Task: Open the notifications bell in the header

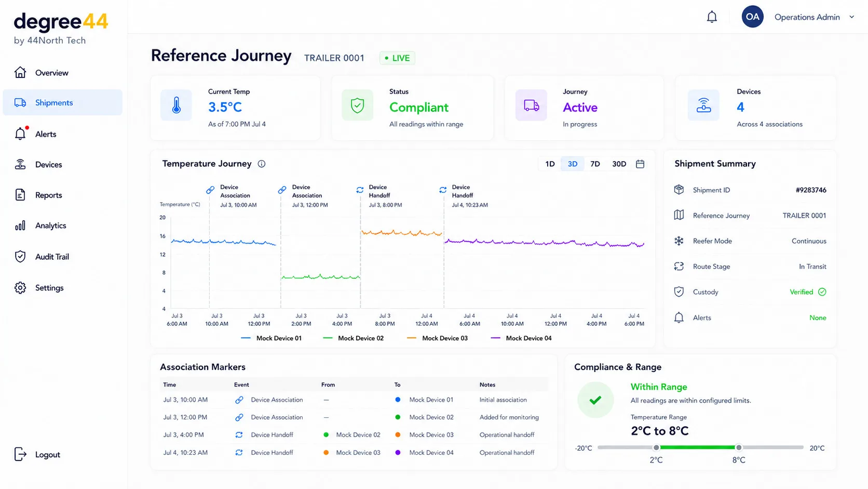Action: [x=712, y=17]
